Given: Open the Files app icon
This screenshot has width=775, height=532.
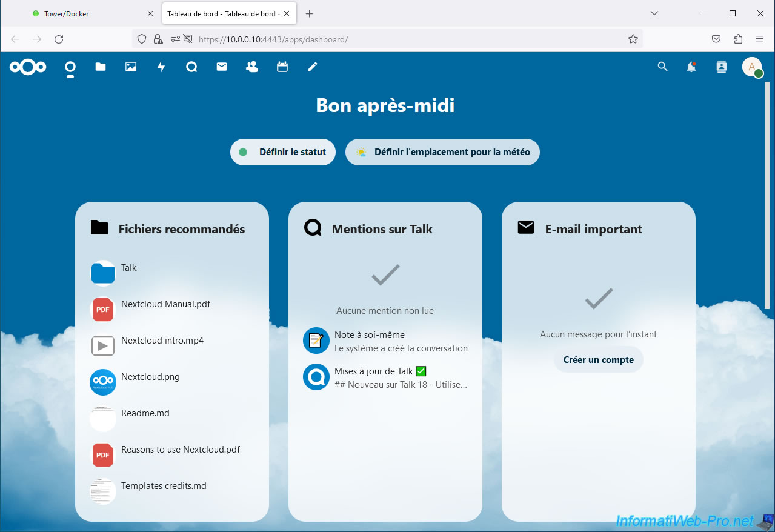Looking at the screenshot, I should point(101,67).
